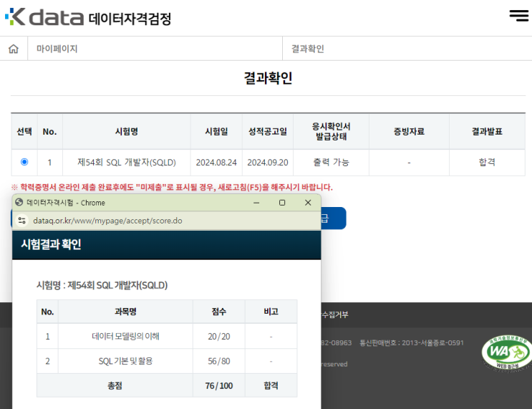
Task: Click the 56/80 score cell
Action: (x=219, y=361)
